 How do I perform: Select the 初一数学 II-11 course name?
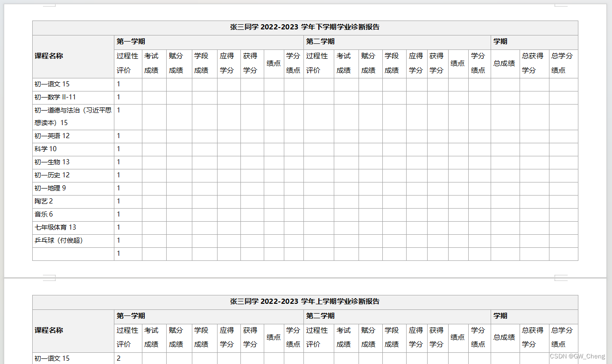click(55, 97)
